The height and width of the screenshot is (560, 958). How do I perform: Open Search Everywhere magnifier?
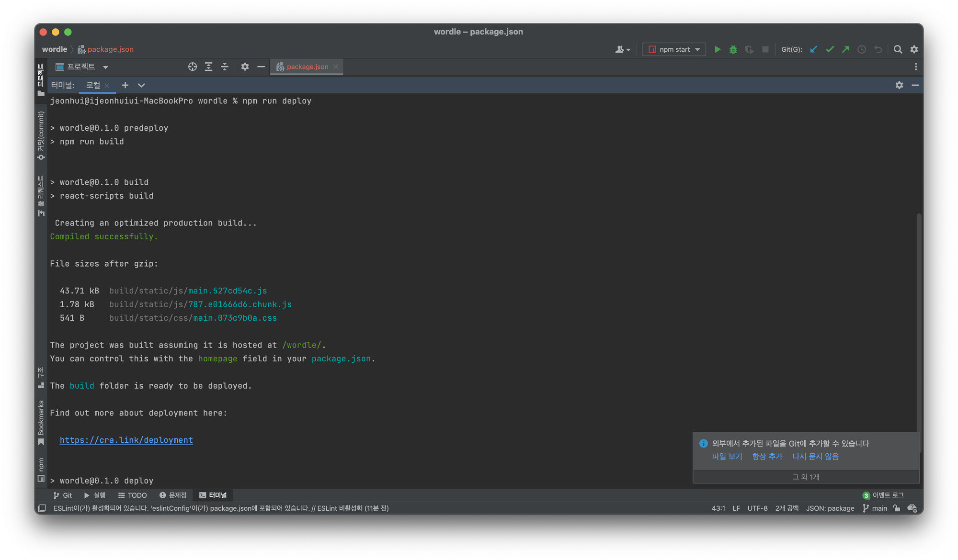[898, 49]
